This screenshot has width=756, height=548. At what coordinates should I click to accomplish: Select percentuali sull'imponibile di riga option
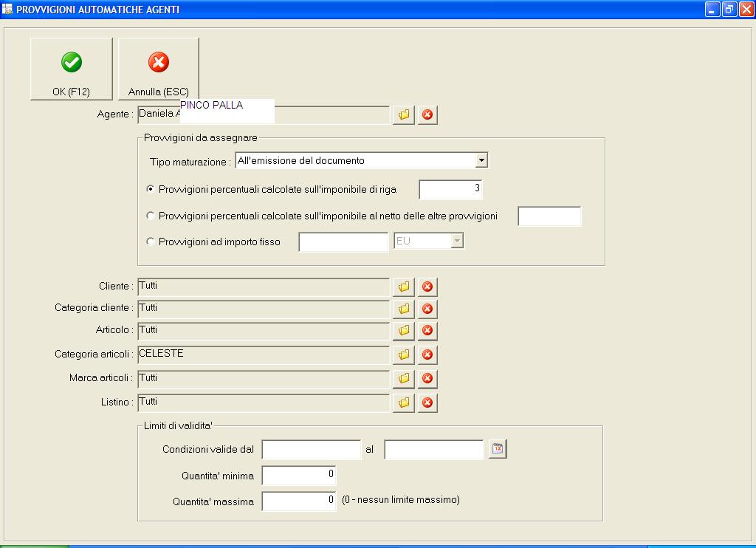coord(151,189)
